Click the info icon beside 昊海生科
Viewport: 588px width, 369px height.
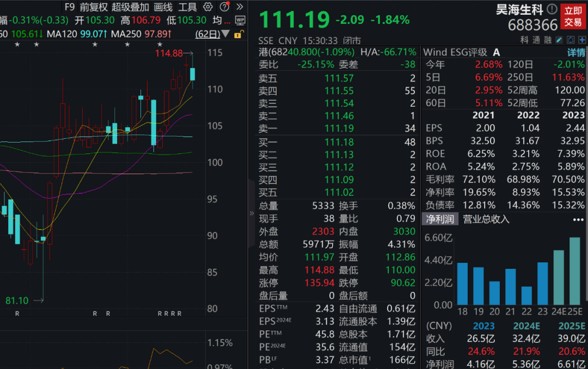(x=551, y=9)
